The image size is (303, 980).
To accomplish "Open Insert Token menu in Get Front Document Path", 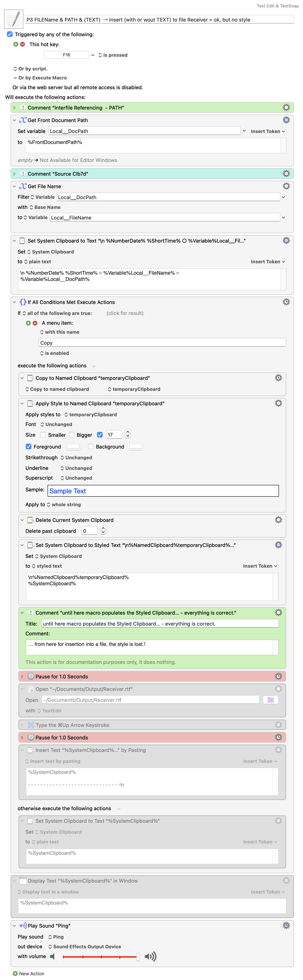I will click(268, 131).
